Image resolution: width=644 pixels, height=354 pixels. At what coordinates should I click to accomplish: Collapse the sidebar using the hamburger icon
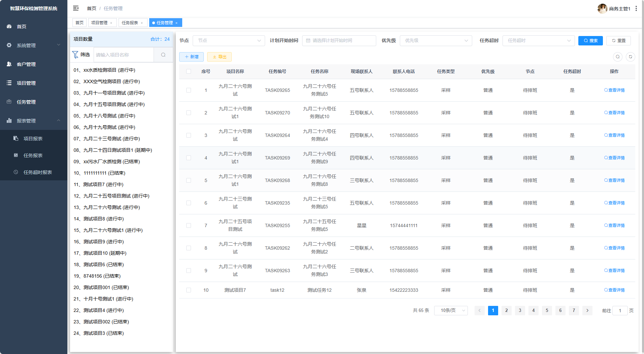[x=76, y=8]
